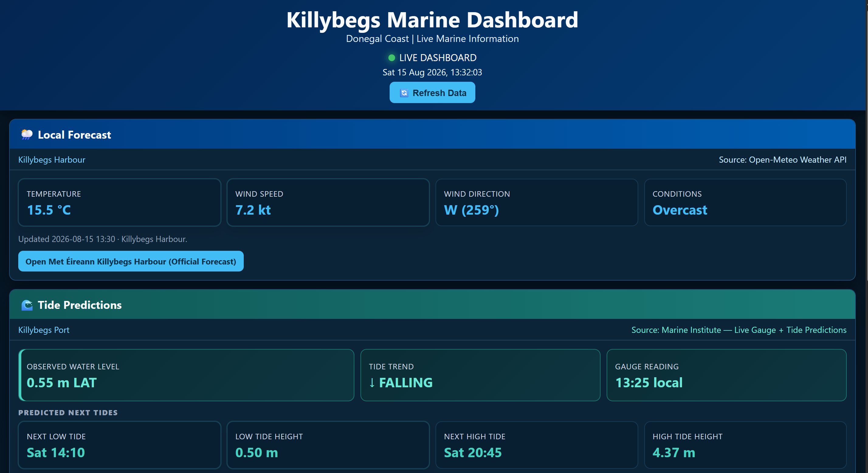The image size is (868, 473).
Task: Select the Next High Tide Sat 20:45 card
Action: (x=537, y=445)
